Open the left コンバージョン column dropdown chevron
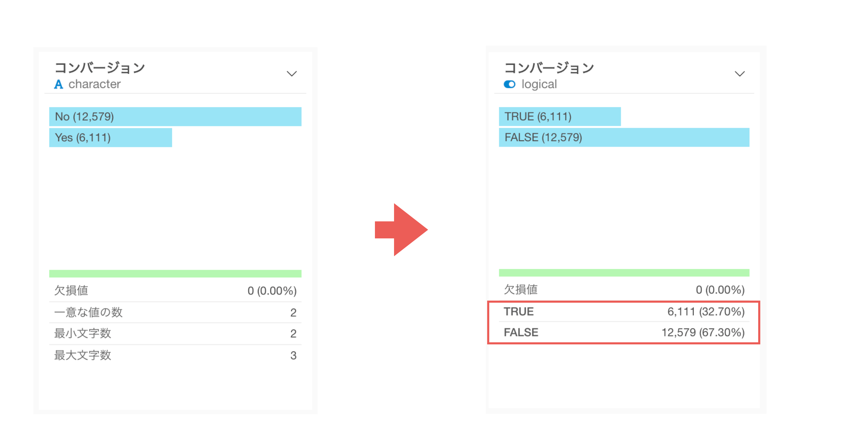The image size is (868, 433). (292, 74)
